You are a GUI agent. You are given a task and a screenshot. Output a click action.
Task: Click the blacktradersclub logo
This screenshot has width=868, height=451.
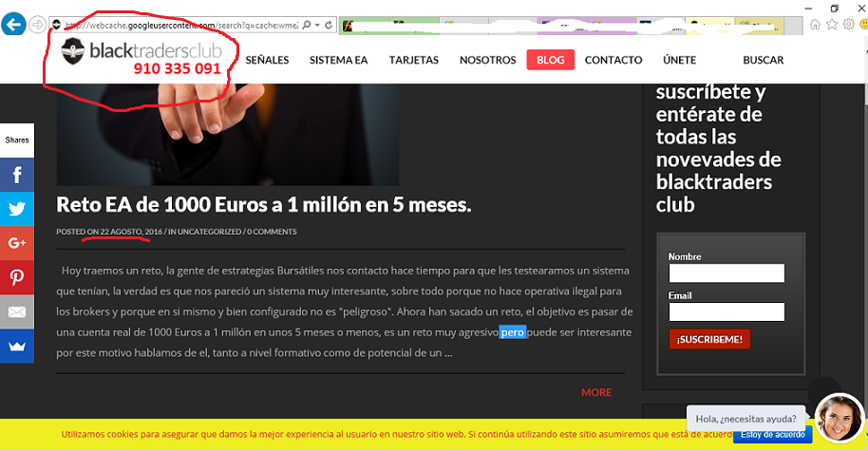[x=141, y=51]
